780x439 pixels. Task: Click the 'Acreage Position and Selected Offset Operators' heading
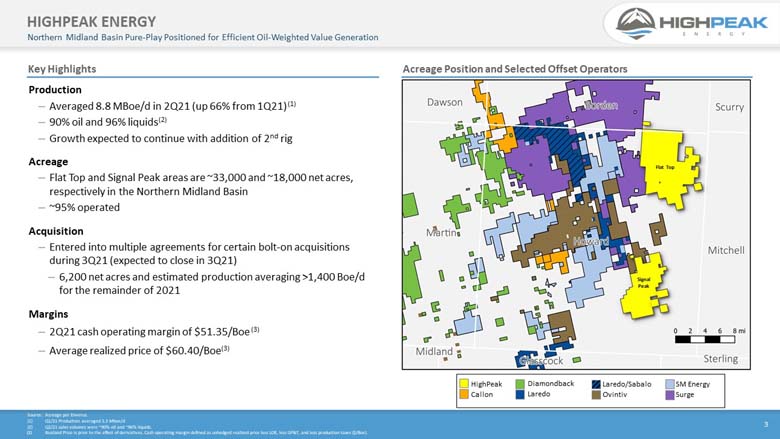click(515, 69)
